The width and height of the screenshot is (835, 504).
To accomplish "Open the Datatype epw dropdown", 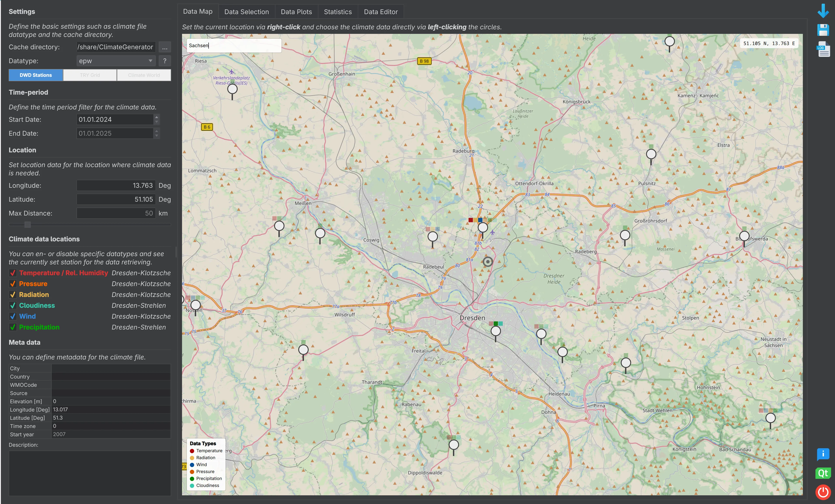I will coord(116,61).
